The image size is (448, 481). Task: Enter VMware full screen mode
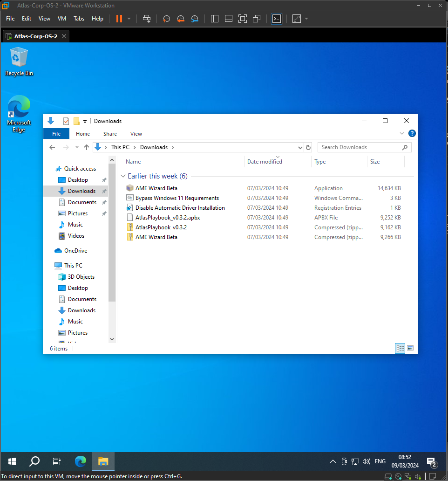(242, 19)
